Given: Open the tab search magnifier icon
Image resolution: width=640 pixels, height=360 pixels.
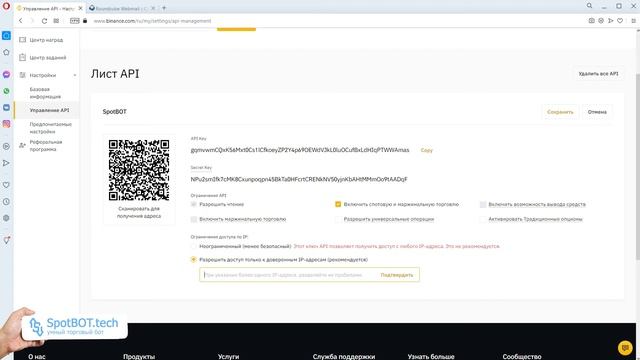Looking at the screenshot, I should coord(589,6).
